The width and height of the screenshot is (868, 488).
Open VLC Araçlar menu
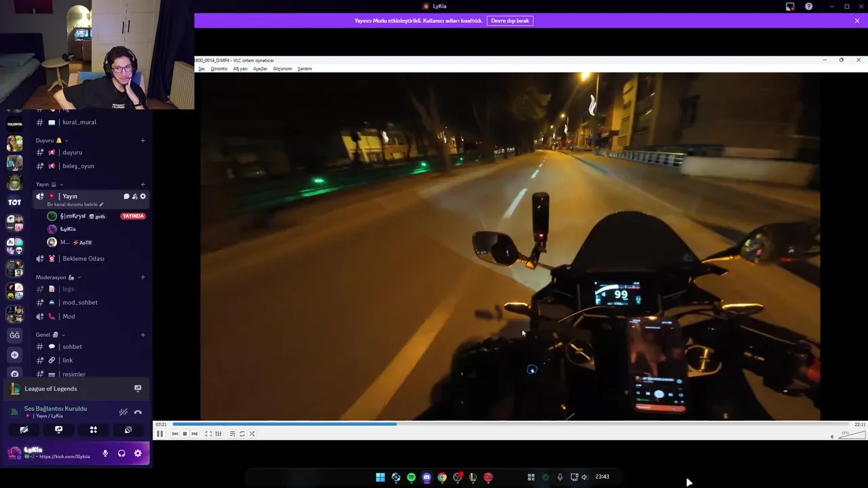260,68
